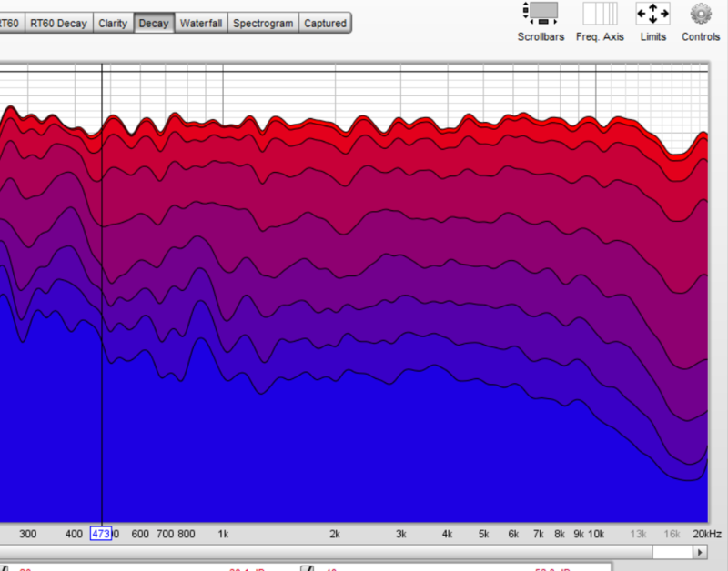This screenshot has width=728, height=571.
Task: Click the horizontal scrollbar right arrow
Action: (x=700, y=552)
